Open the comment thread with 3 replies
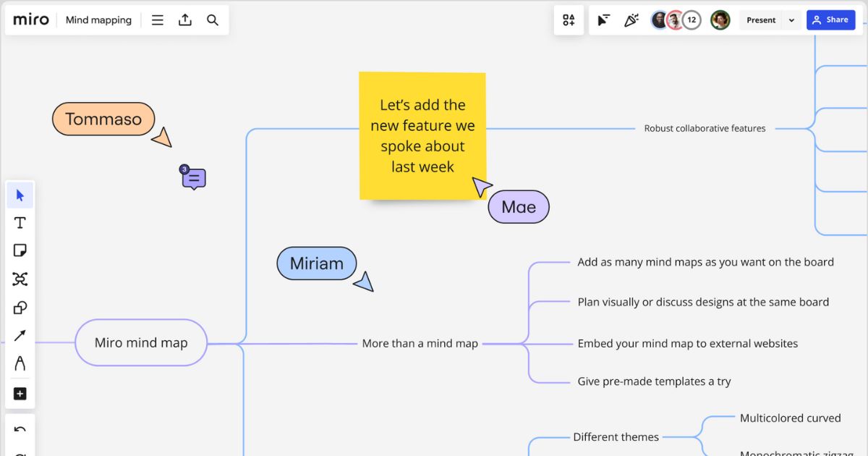This screenshot has width=868, height=456. tap(194, 178)
